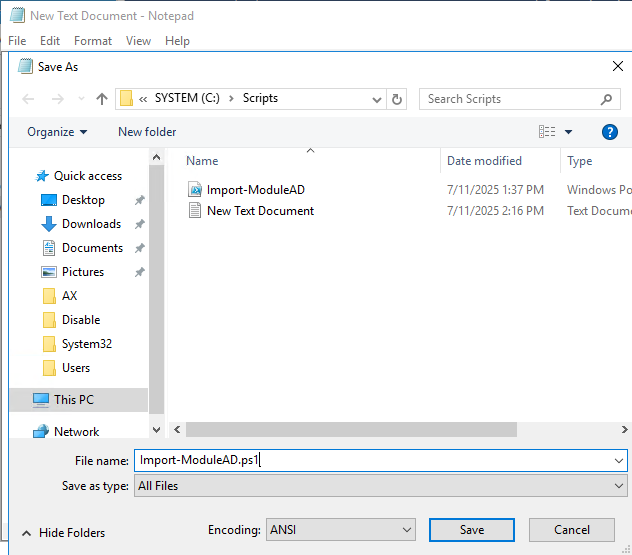Open more view options dropdown
The image size is (632, 555).
(x=568, y=132)
